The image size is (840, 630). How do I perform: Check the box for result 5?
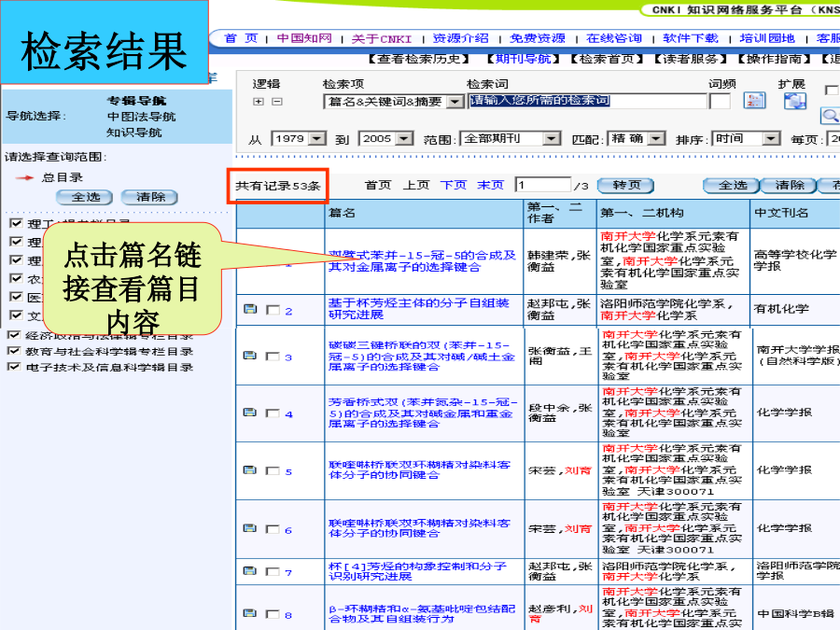click(273, 471)
